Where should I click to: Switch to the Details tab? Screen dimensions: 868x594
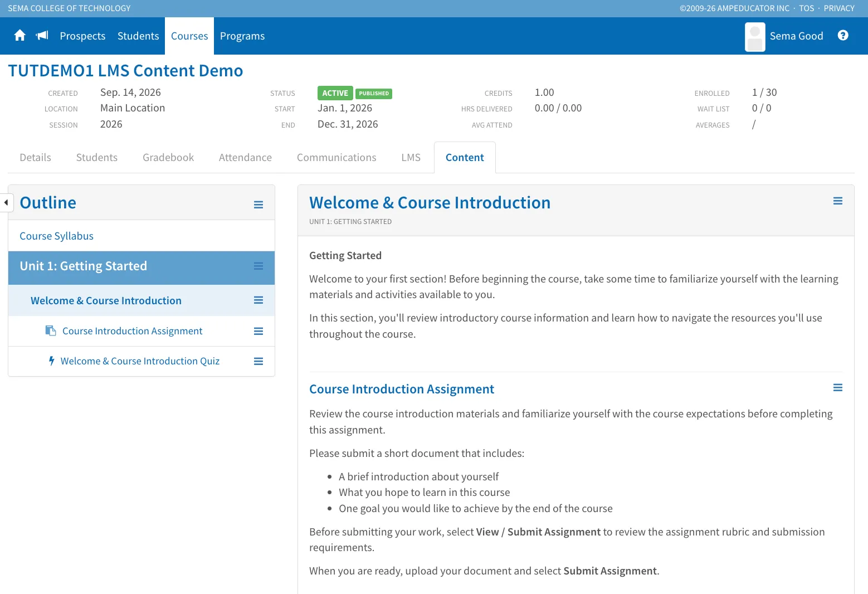pos(36,158)
